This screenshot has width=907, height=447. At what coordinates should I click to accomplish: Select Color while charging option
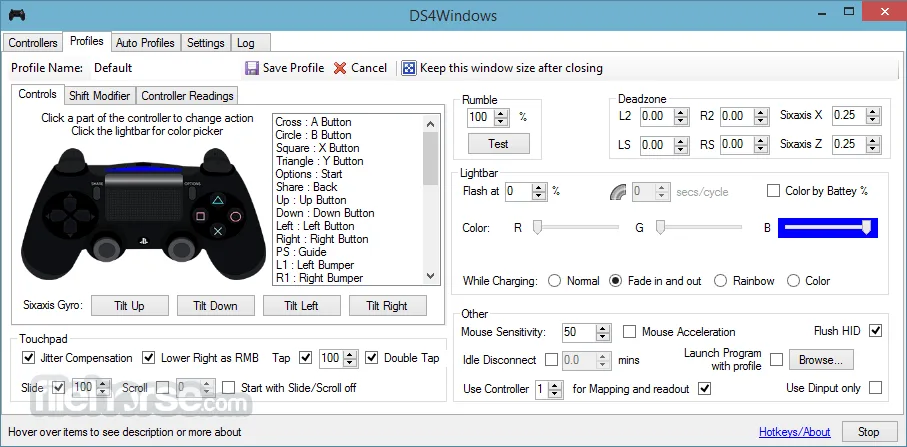tap(793, 281)
